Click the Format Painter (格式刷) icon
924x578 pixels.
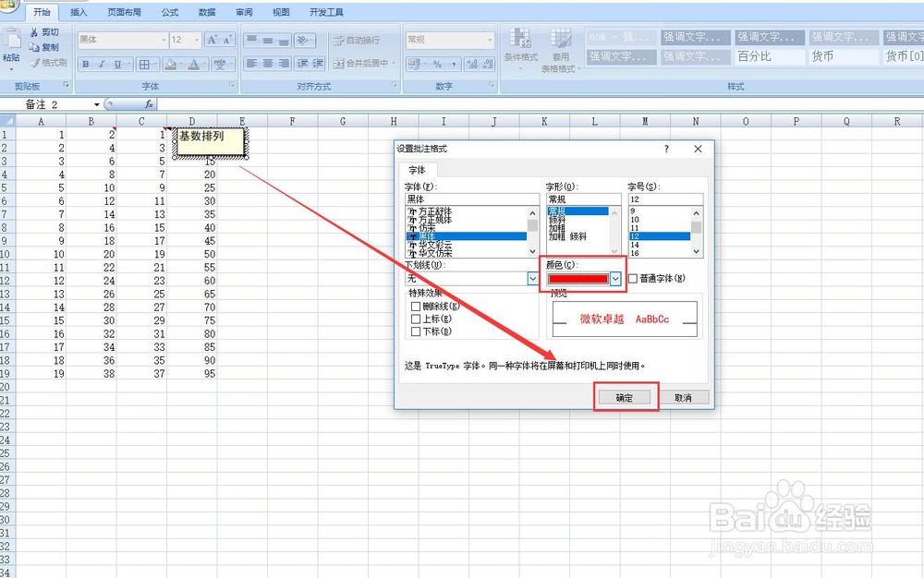(x=34, y=63)
